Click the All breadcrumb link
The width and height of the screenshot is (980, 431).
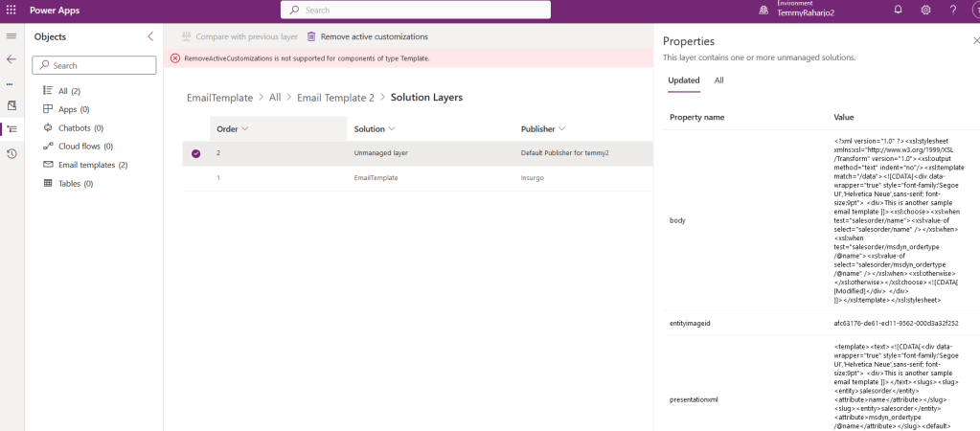pos(275,98)
